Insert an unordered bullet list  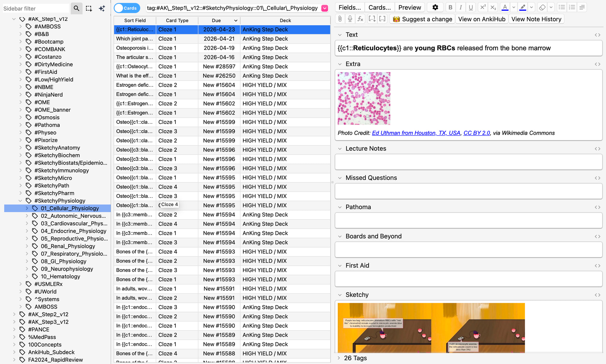pos(562,7)
